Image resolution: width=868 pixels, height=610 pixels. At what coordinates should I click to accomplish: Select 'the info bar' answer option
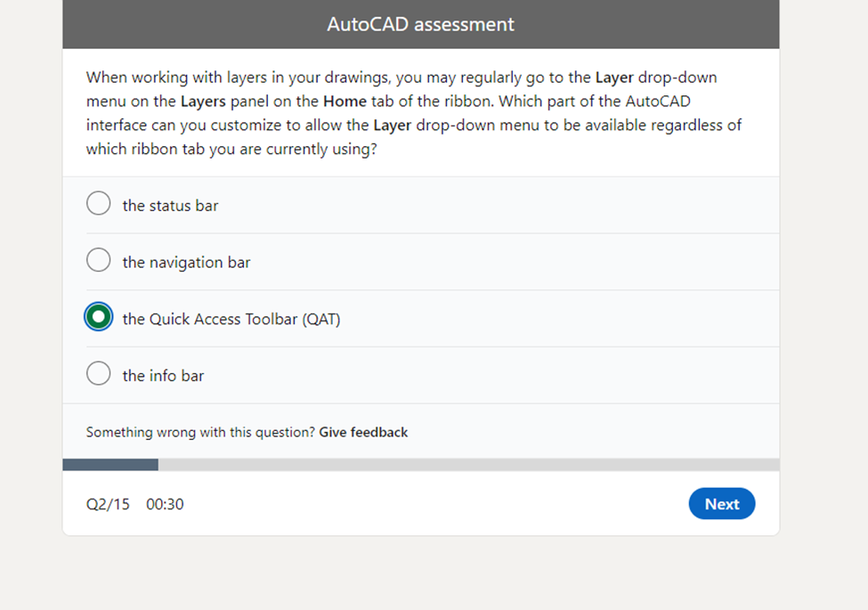pyautogui.click(x=98, y=373)
